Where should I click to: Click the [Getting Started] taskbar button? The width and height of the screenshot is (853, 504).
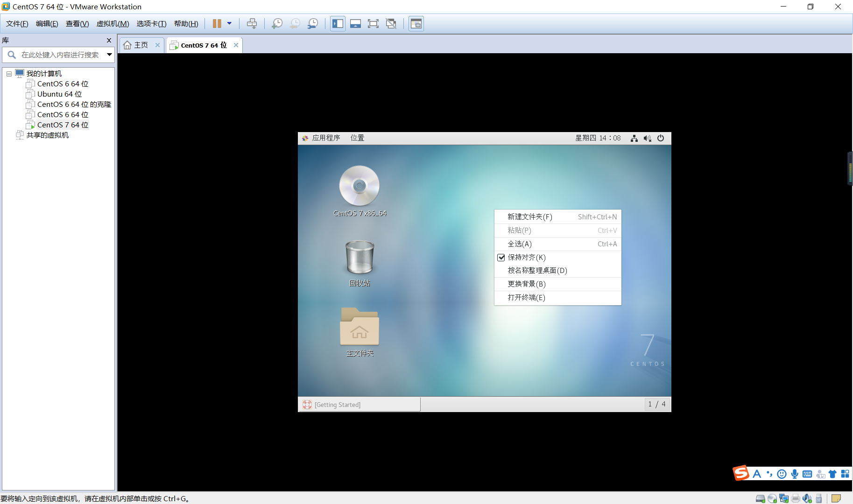click(360, 405)
